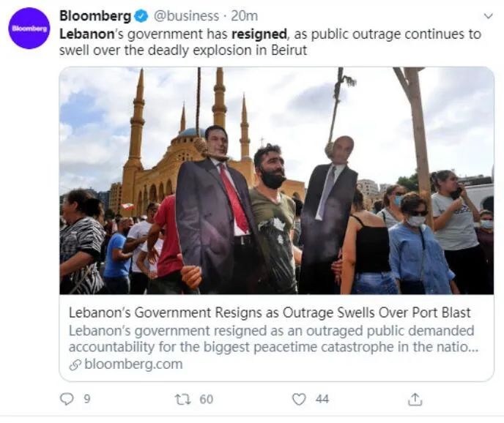This screenshot has height=423, width=504.
Task: Open the protest photo in the link card
Action: click(276, 181)
